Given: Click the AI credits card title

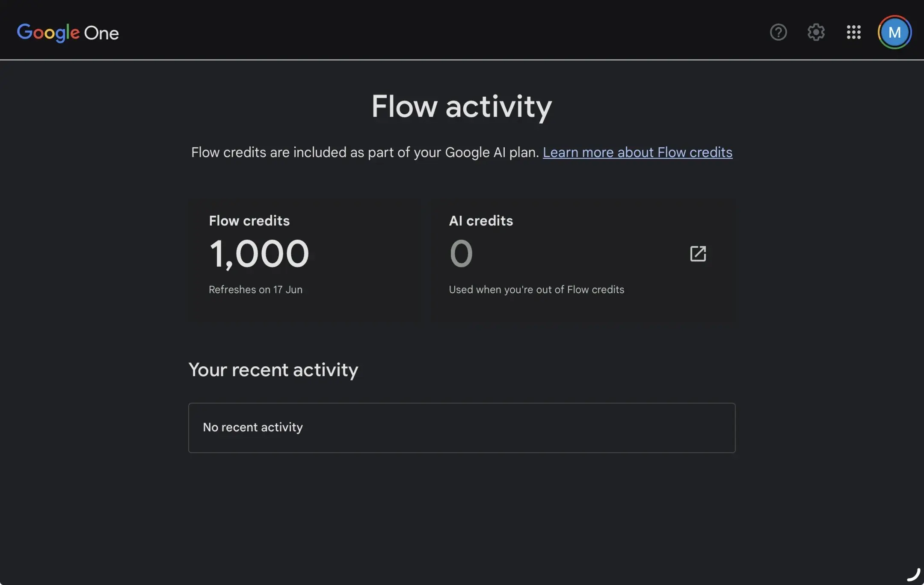Looking at the screenshot, I should click(x=481, y=221).
